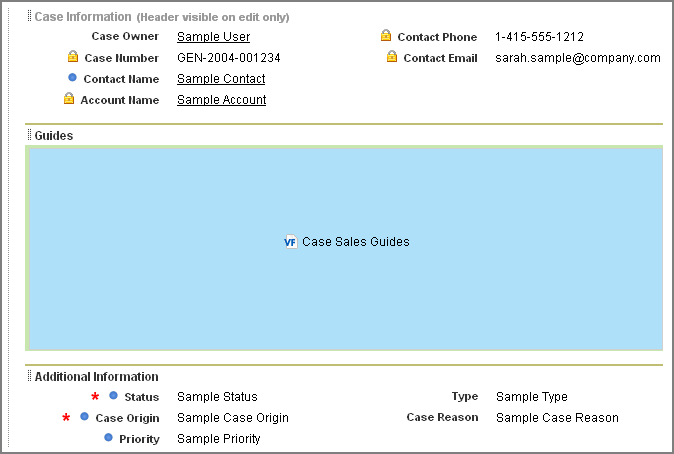Screen dimensions: 674x454
Task: Click the Guides section drag handle
Action: [29, 135]
